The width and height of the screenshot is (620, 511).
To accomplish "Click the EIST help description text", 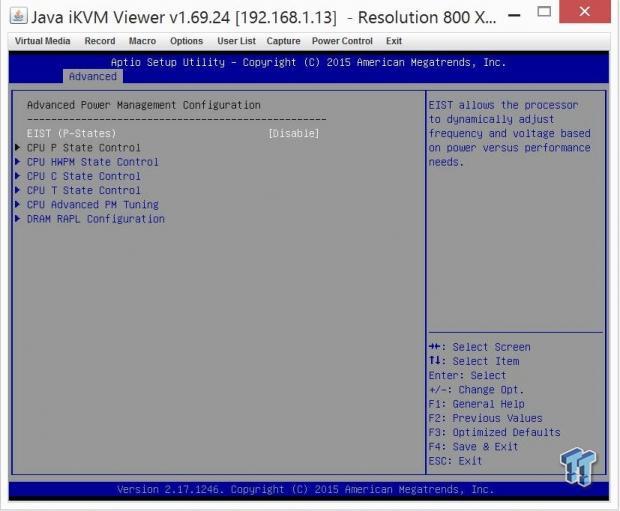I will (x=510, y=133).
